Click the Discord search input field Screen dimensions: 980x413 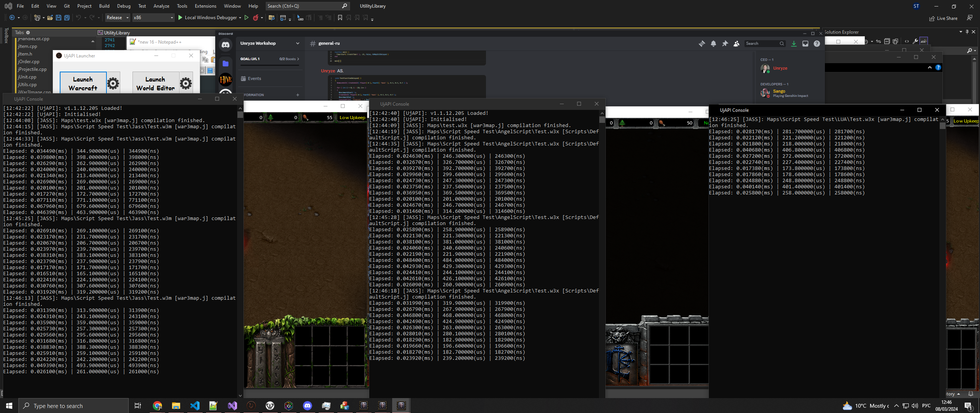click(761, 44)
